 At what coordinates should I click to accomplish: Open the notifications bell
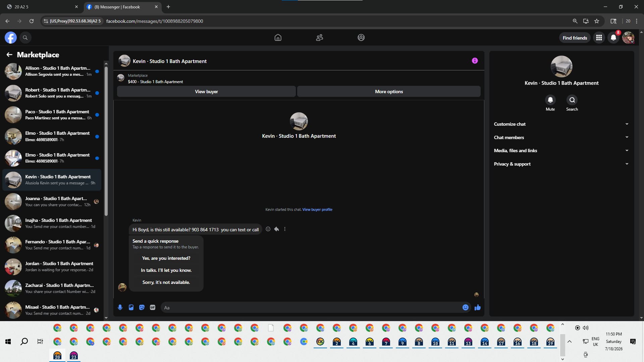613,38
